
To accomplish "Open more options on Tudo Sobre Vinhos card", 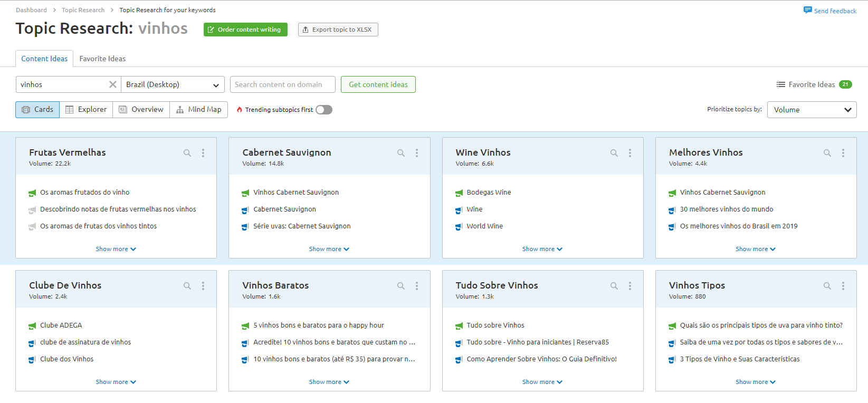I will coord(630,286).
